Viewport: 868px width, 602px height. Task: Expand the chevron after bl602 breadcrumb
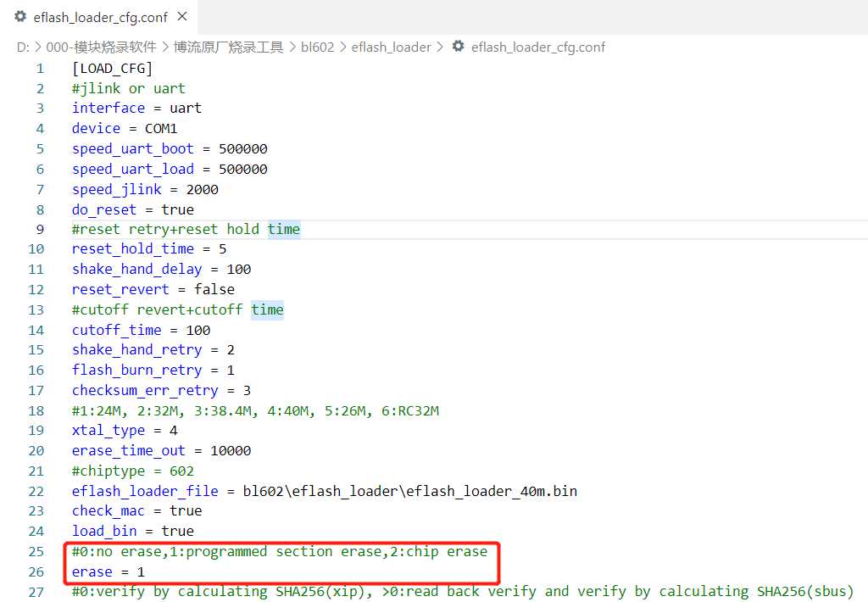(x=343, y=47)
